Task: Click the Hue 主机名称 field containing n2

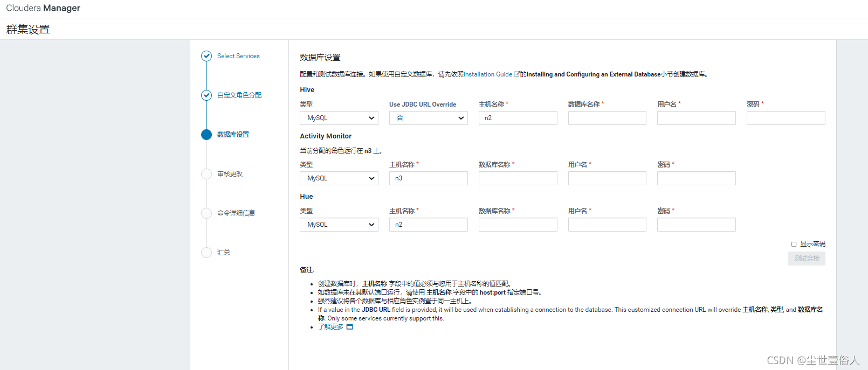Action: [429, 225]
